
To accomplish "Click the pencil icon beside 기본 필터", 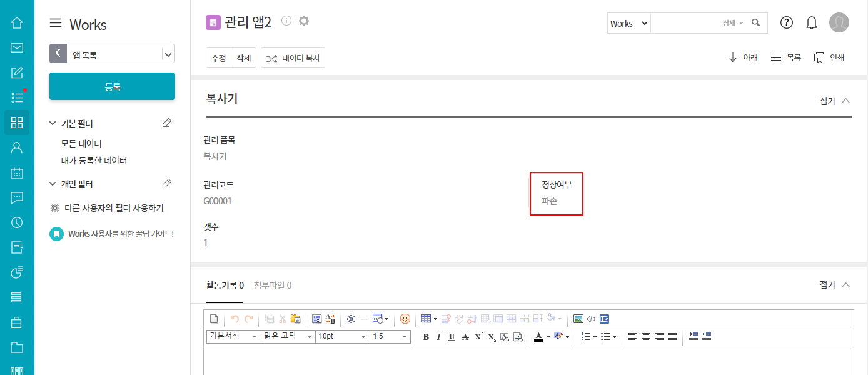I will pos(166,123).
